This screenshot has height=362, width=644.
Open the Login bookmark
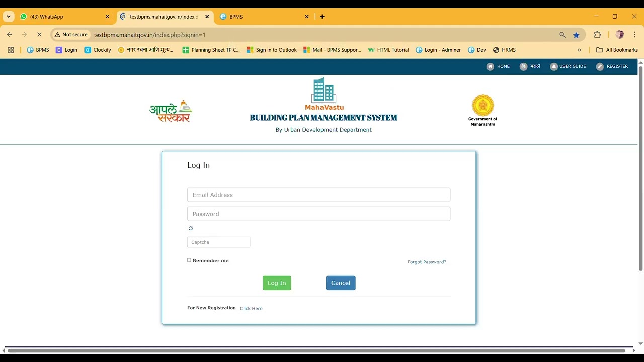click(66, 50)
